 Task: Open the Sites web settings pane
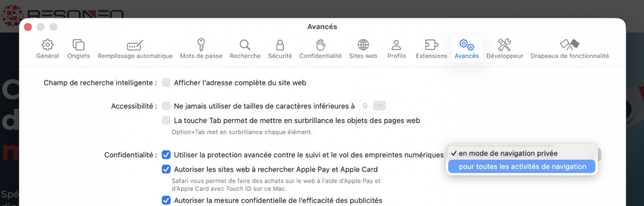(363, 49)
